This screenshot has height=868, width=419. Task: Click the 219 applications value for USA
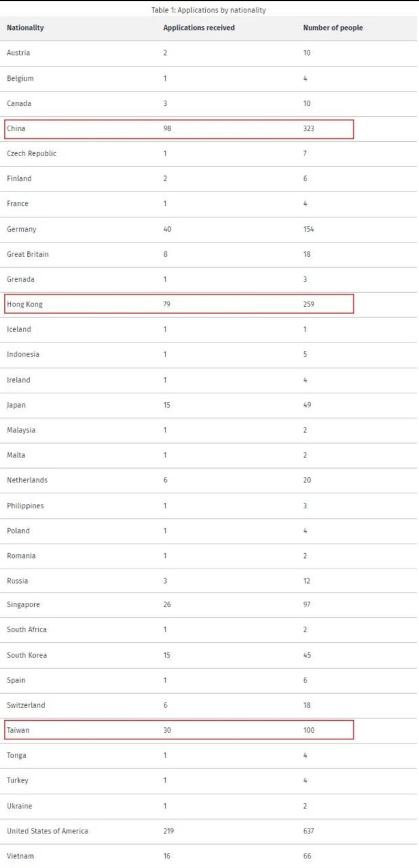(169, 831)
